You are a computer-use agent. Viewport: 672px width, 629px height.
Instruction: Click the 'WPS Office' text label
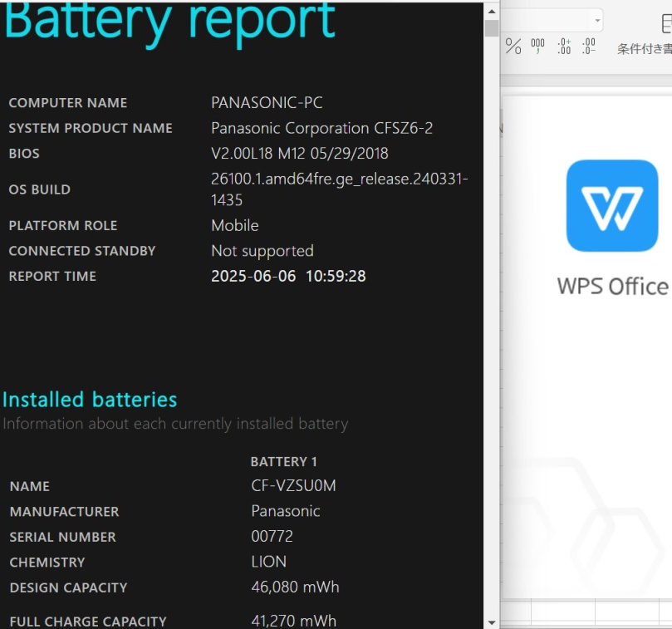coord(613,286)
